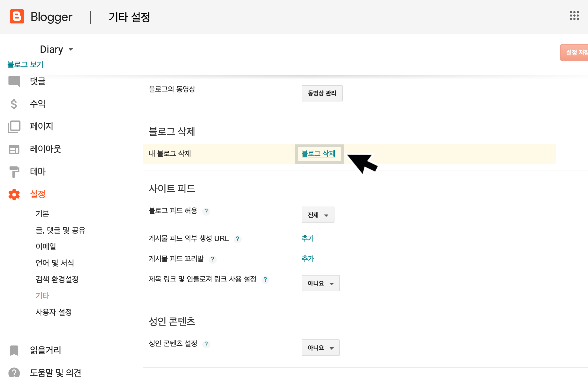
Task: Open the 전체 blog feed dropdown
Action: (x=318, y=215)
